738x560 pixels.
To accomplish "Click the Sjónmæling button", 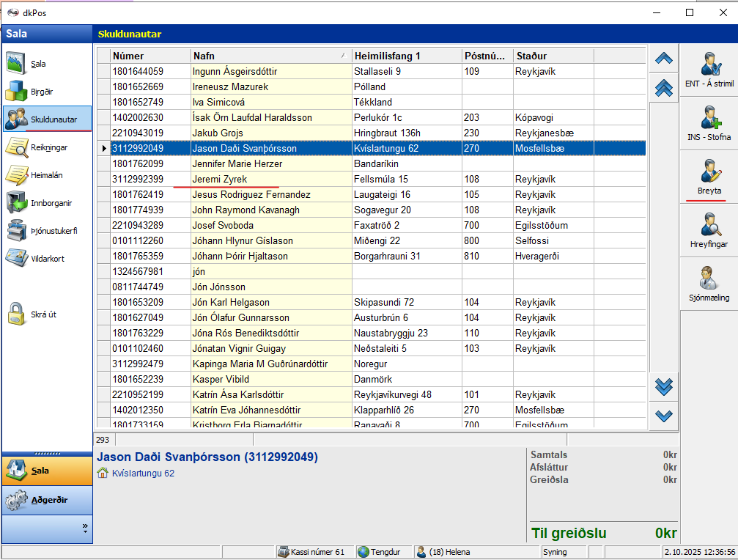I will point(709,283).
